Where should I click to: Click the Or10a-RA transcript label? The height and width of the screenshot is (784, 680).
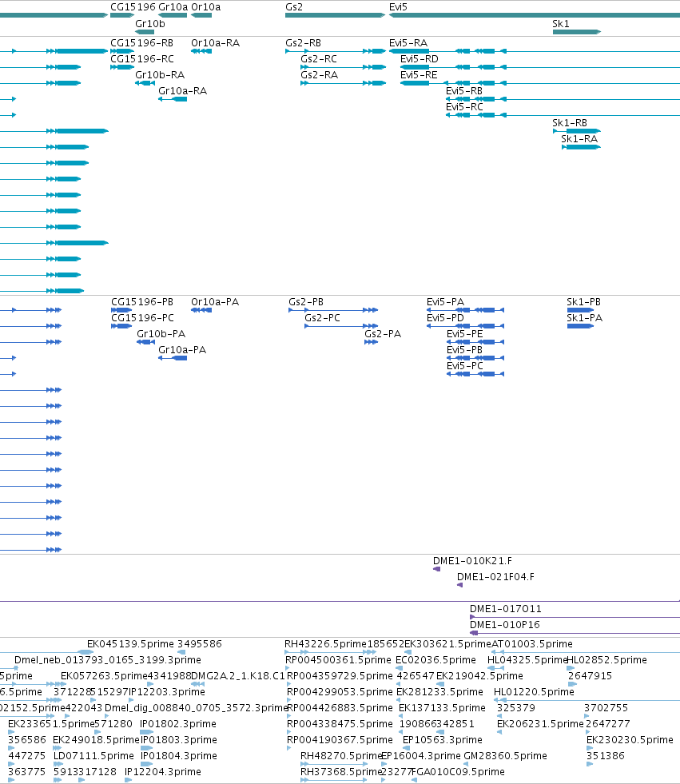click(x=216, y=43)
